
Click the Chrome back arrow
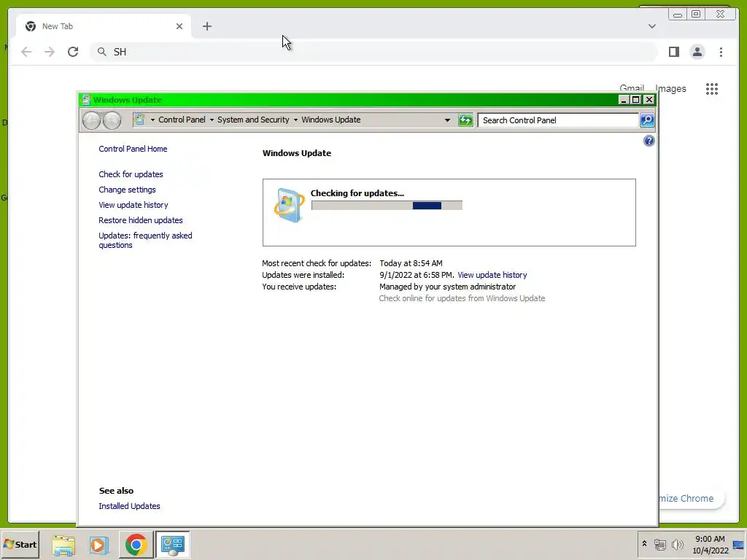point(26,52)
